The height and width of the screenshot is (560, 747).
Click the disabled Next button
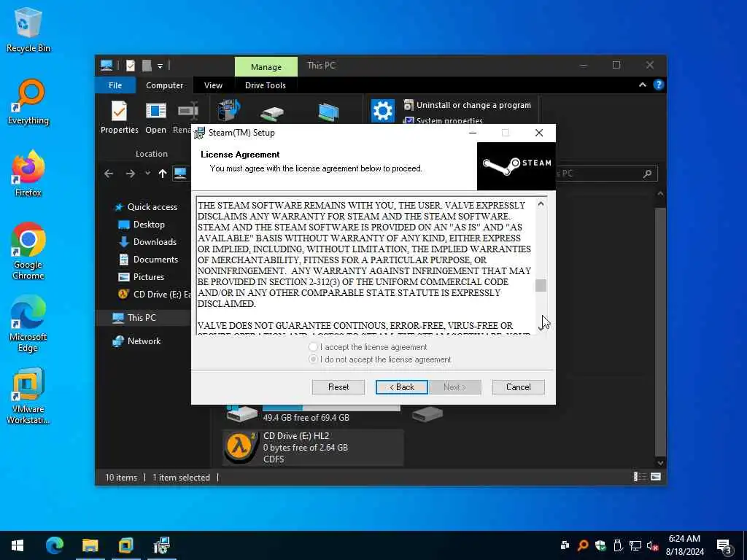pos(455,387)
